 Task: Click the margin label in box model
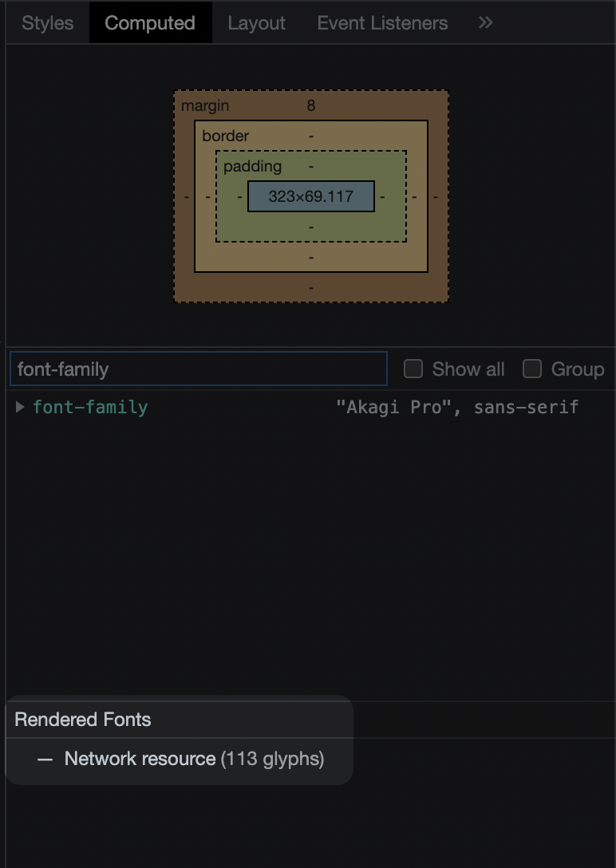pyautogui.click(x=205, y=106)
